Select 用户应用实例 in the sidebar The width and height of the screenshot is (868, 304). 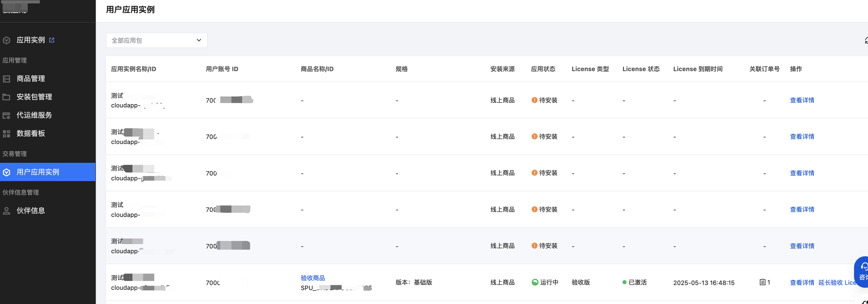(x=38, y=172)
